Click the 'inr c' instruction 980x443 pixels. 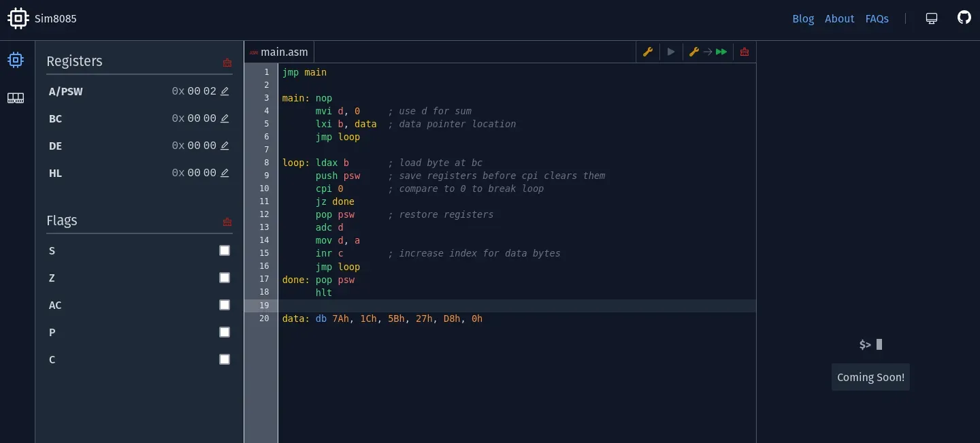329,253
